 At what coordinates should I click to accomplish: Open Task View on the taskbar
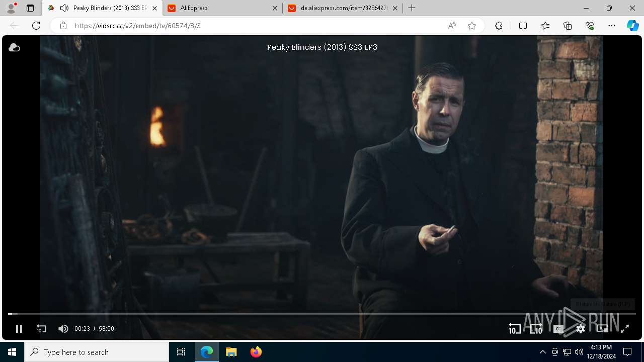[181, 352]
